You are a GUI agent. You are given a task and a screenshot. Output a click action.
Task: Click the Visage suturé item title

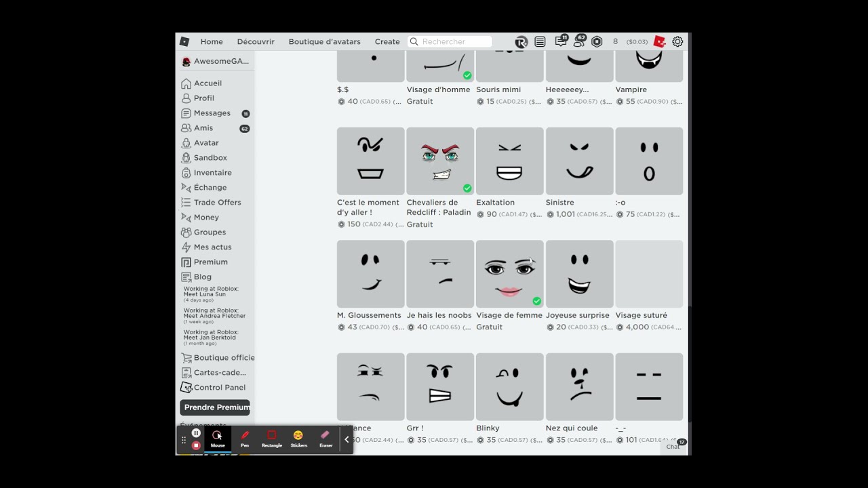642,315
